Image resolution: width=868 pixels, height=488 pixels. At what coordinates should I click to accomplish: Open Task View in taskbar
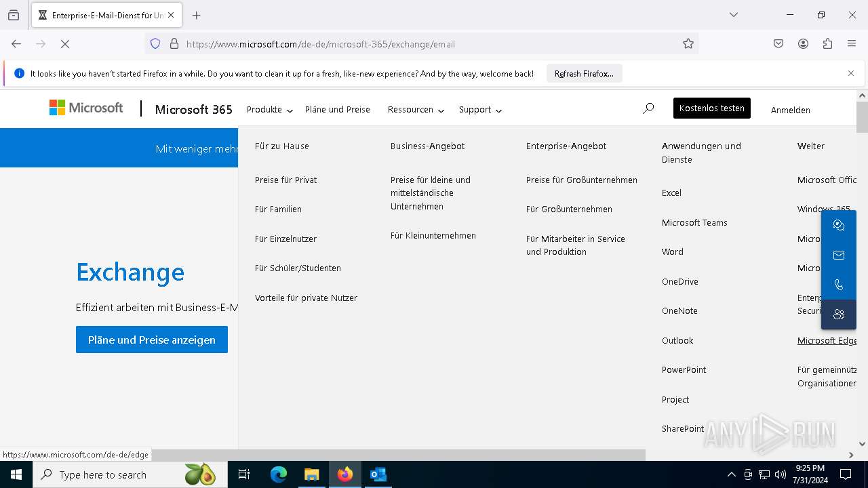pyautogui.click(x=244, y=474)
